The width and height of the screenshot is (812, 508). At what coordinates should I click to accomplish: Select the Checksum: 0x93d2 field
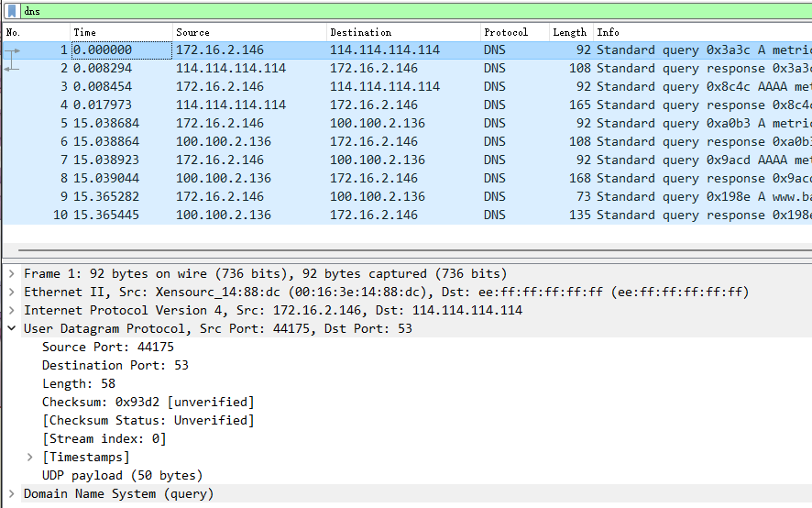point(148,403)
